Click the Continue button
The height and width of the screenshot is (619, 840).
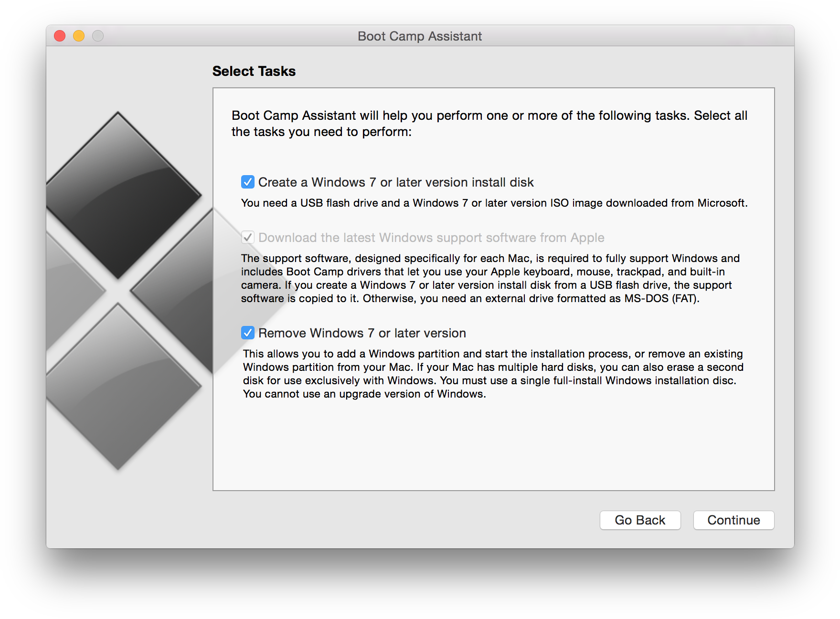tap(734, 520)
